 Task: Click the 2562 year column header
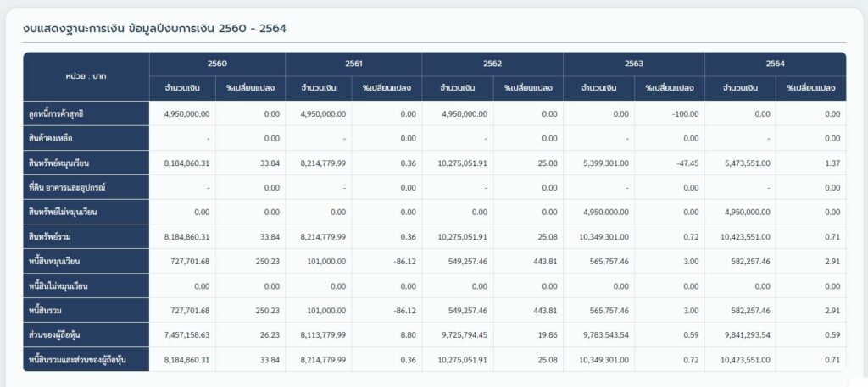tap(492, 64)
